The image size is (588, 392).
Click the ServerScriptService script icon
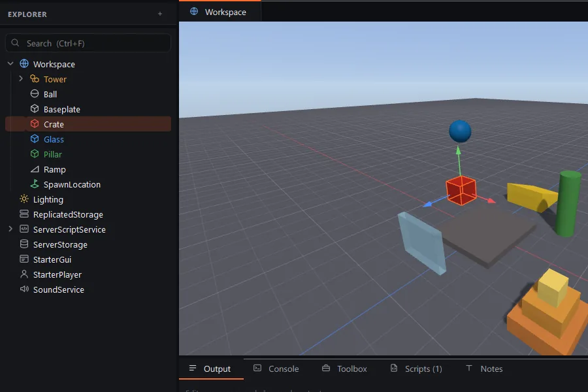24,229
